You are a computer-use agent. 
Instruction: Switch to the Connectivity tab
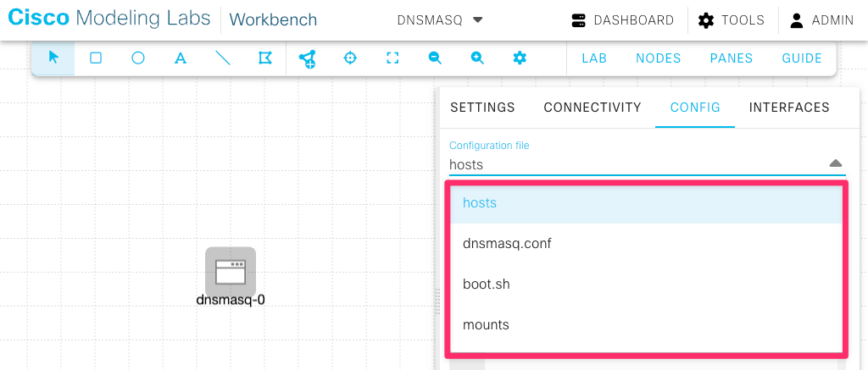pyautogui.click(x=593, y=108)
